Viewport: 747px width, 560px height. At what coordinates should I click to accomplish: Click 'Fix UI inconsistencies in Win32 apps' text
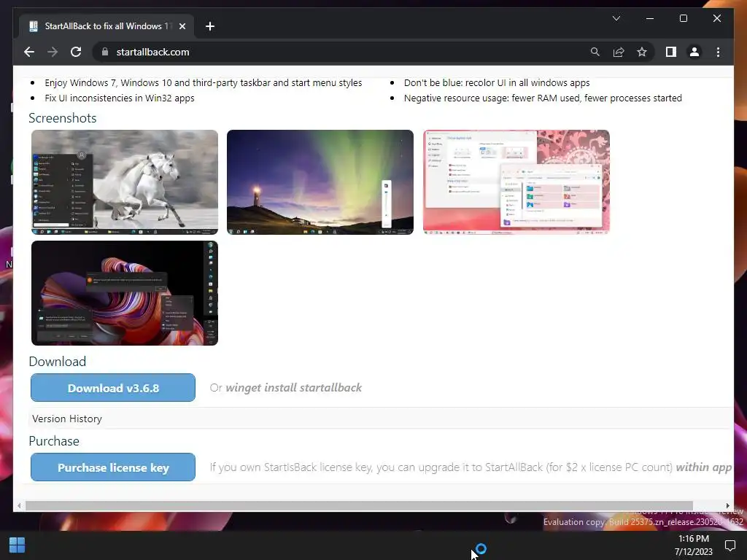coord(120,98)
